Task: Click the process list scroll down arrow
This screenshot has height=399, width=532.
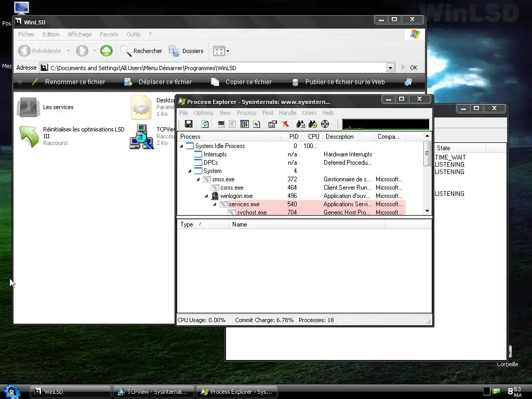Action: [427, 211]
